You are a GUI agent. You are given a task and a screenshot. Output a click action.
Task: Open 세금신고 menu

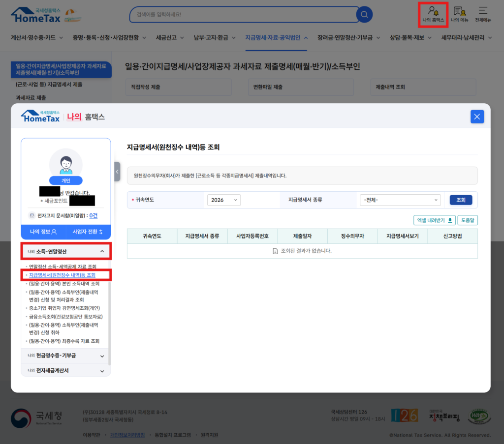point(170,37)
